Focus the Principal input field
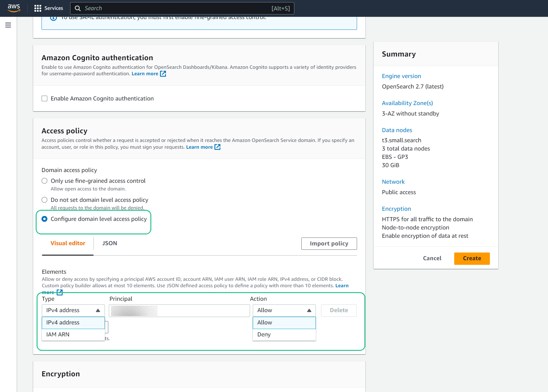Screen dimensions: 548x392 (x=179, y=311)
